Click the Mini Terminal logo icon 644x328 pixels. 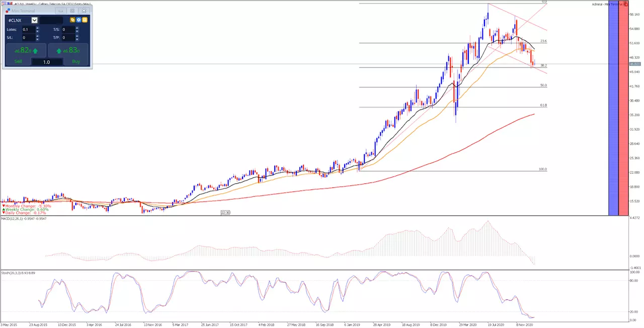(x=8, y=11)
